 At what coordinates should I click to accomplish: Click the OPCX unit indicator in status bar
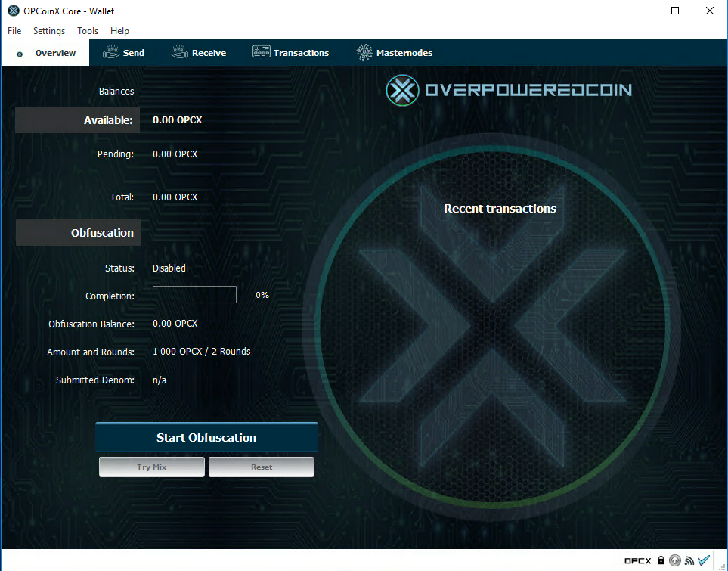tap(637, 560)
